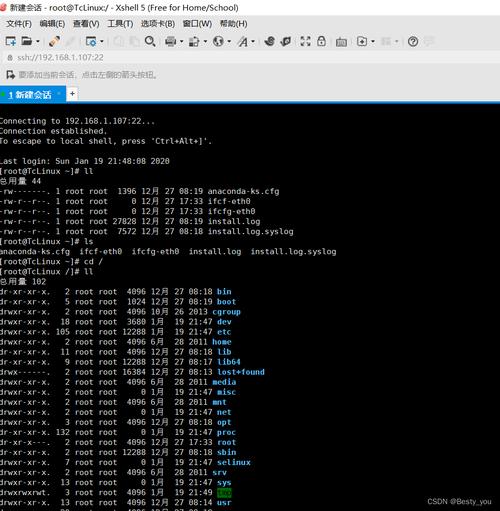Viewport: 500px width, 511px height.
Task: Click the blue 'cgroup' directory name
Action: 226,312
